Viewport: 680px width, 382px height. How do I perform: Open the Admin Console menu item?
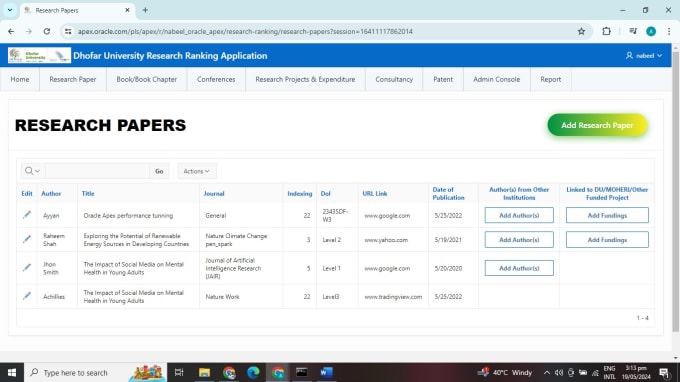point(497,79)
